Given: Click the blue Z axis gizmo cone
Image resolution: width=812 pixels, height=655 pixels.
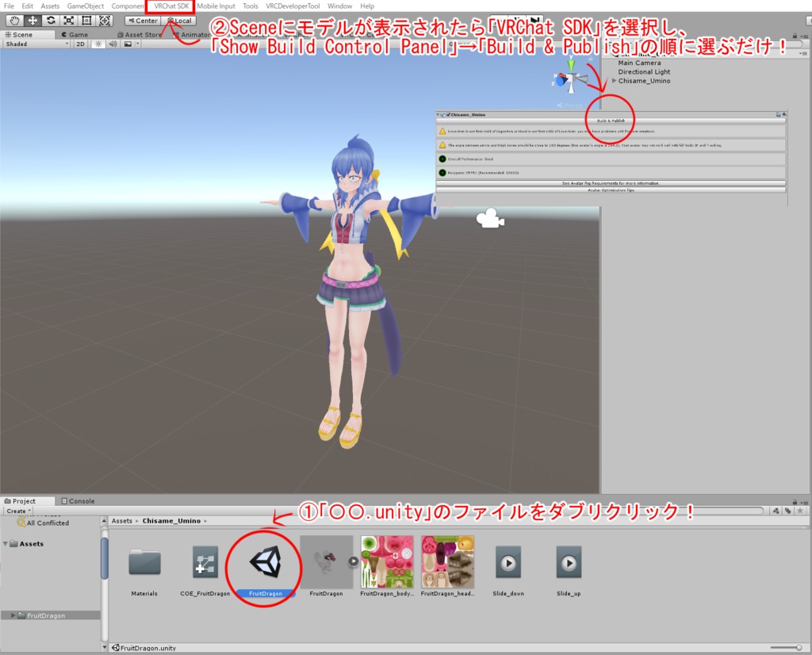Looking at the screenshot, I should pyautogui.click(x=560, y=80).
